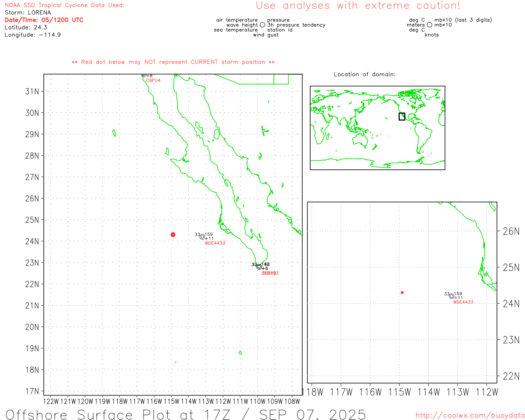
Task: Click the red storm position dot on main map
Action: pos(173,235)
